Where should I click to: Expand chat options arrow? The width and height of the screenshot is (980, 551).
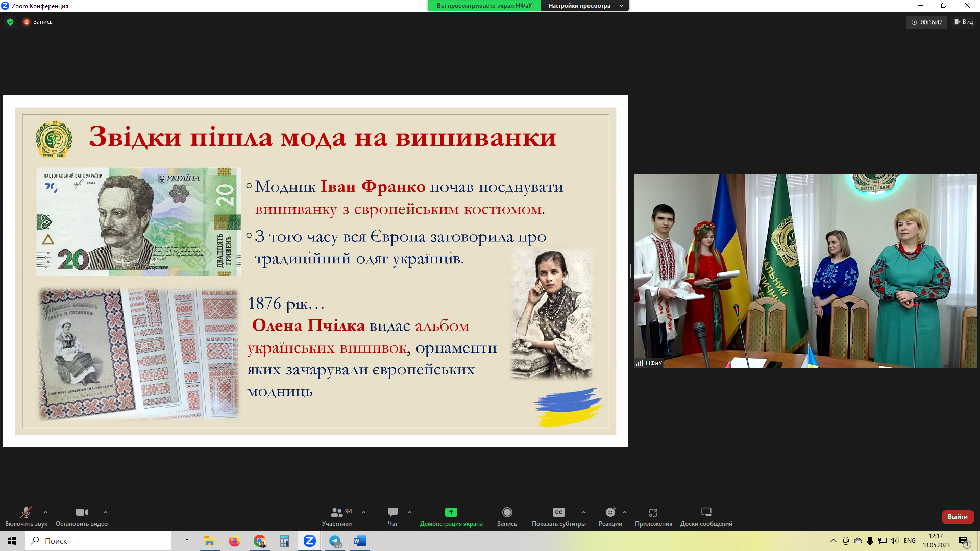coord(410,512)
